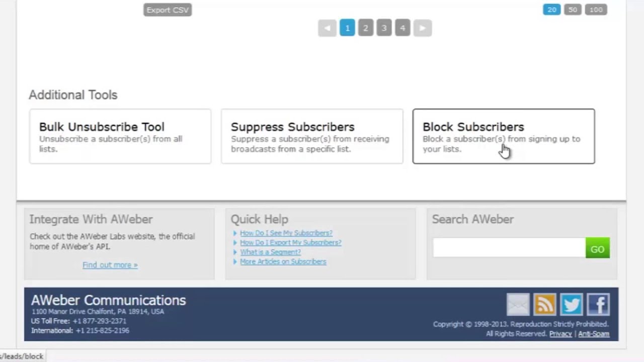644x362 pixels.
Task: Open the Suppress Subscribers tool card
Action: click(x=312, y=136)
